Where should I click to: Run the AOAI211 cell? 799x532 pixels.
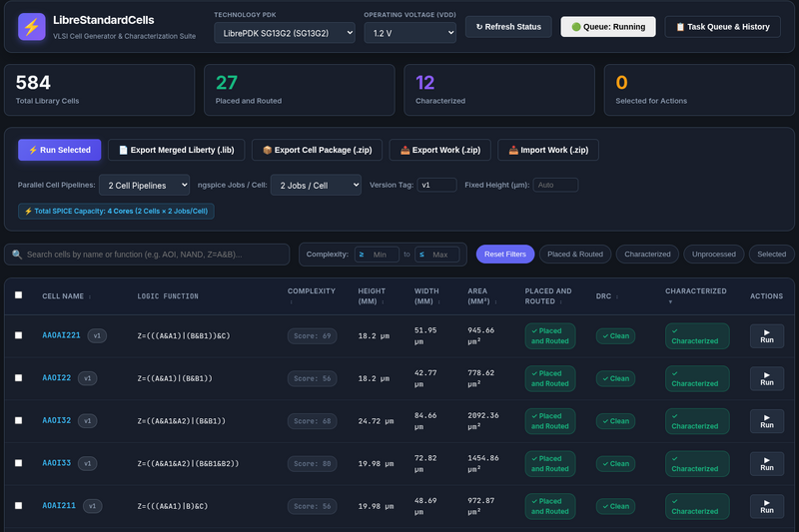coord(766,506)
